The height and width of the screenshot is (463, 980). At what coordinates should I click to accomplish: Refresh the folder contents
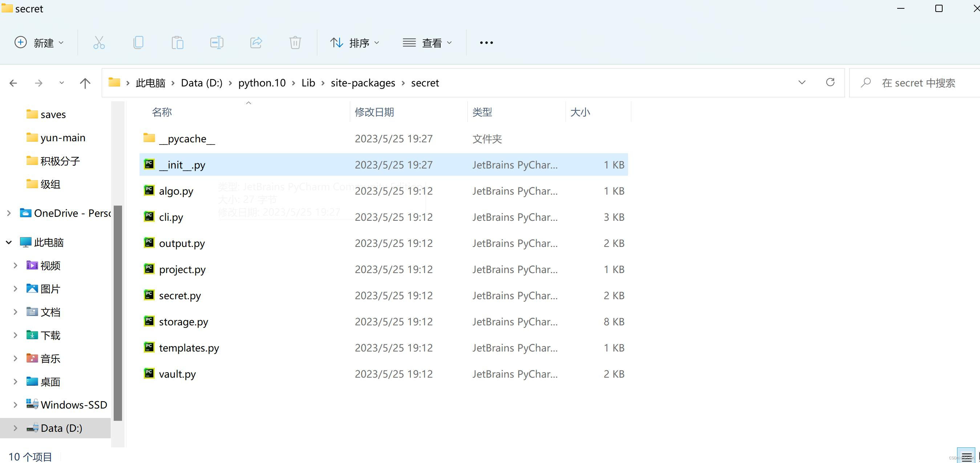click(x=830, y=82)
